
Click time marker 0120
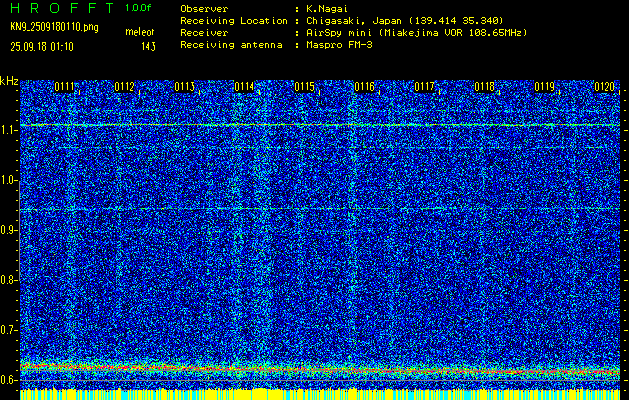(x=605, y=87)
